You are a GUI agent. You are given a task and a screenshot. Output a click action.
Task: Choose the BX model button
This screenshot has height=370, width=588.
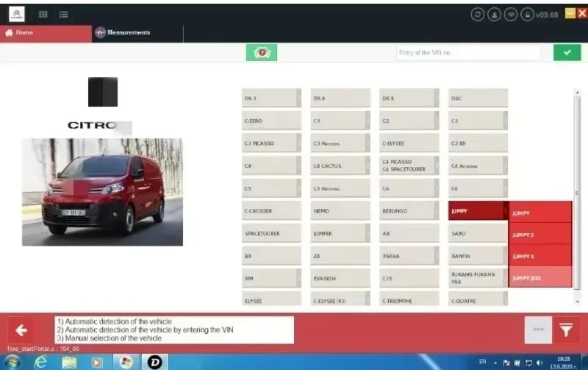271,256
